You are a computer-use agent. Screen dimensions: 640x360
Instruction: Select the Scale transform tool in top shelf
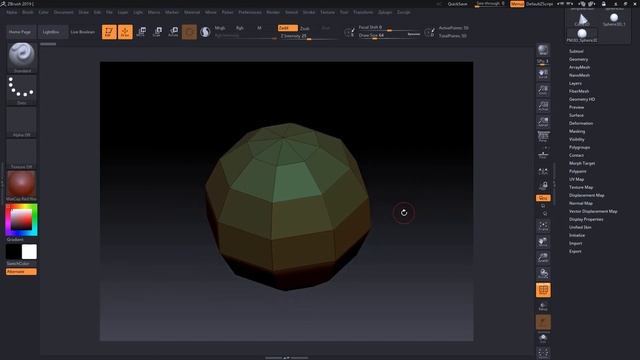tap(157, 32)
